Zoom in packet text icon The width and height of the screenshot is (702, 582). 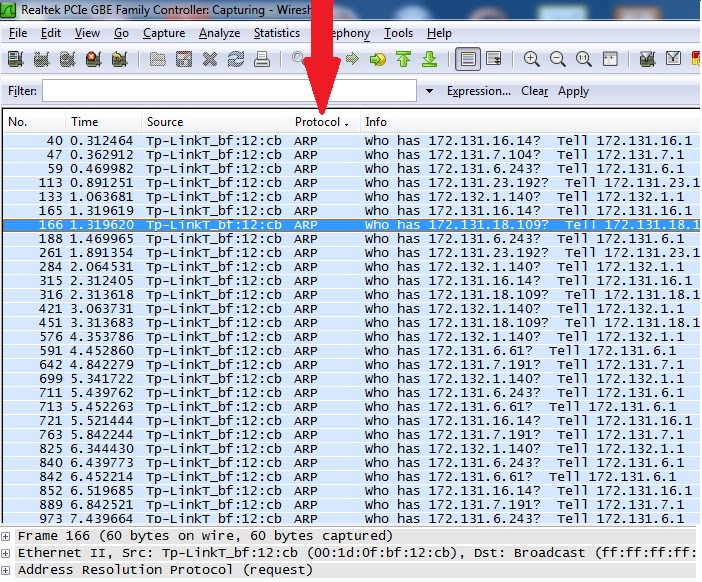(531, 59)
